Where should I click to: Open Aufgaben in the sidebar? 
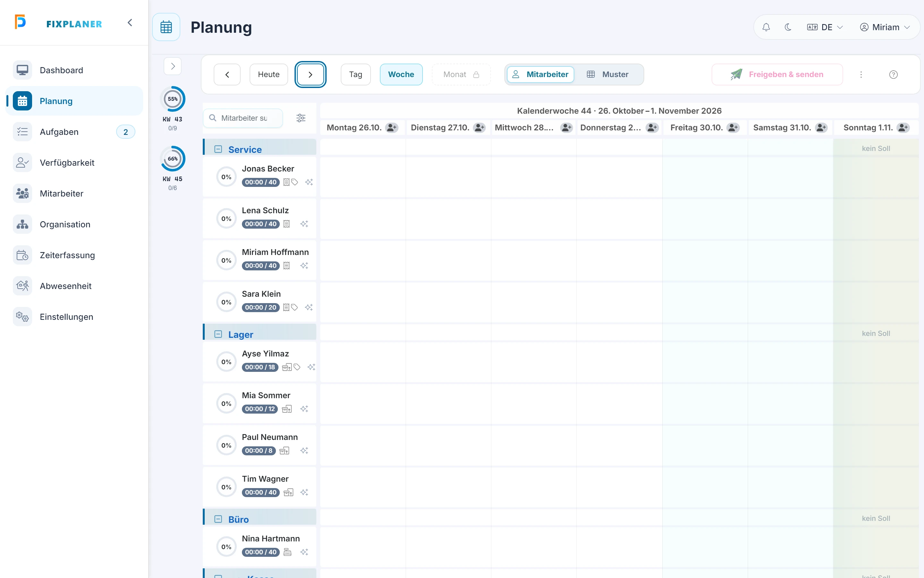point(74,132)
